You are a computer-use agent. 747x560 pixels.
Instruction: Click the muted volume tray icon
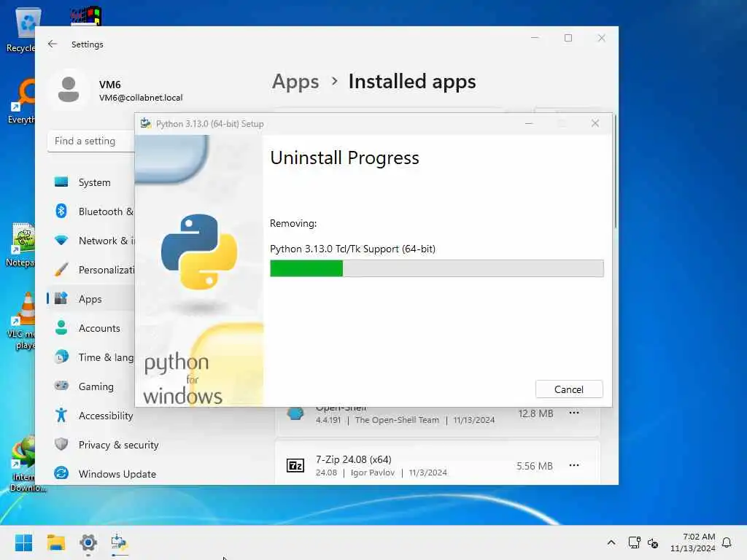point(653,542)
